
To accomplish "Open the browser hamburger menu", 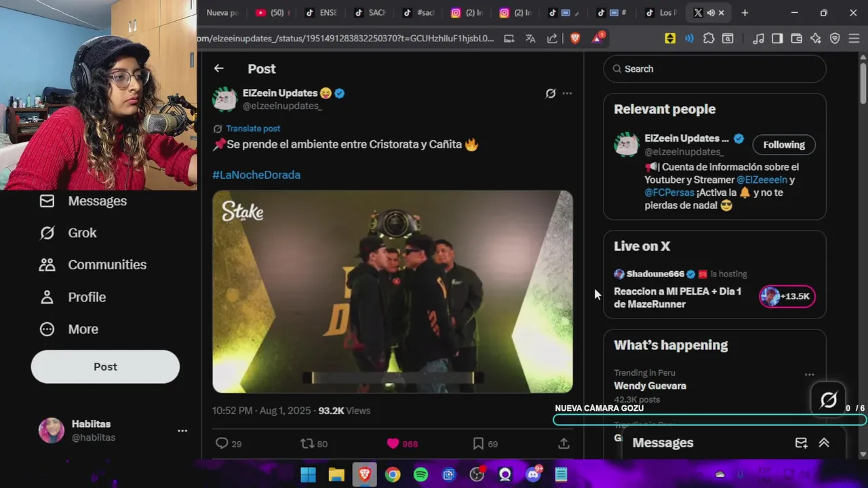I will tap(854, 39).
